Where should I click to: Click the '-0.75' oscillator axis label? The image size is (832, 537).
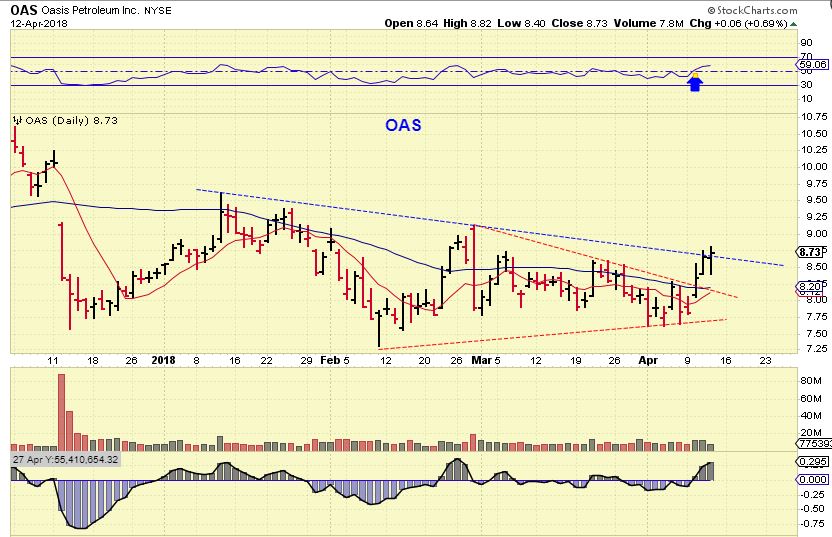(x=812, y=524)
